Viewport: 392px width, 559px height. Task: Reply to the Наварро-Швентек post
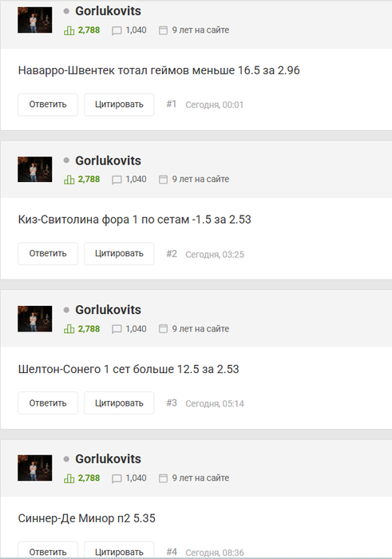click(x=48, y=105)
